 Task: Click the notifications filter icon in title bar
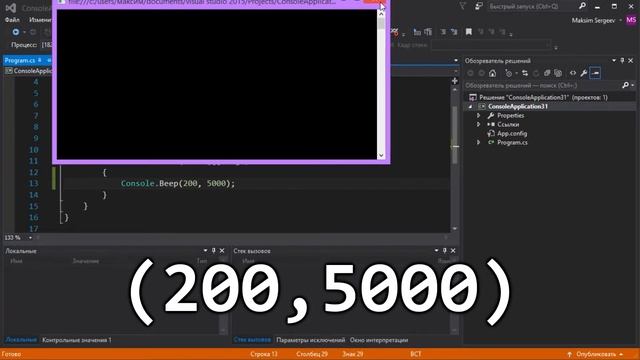pyautogui.click(x=463, y=6)
